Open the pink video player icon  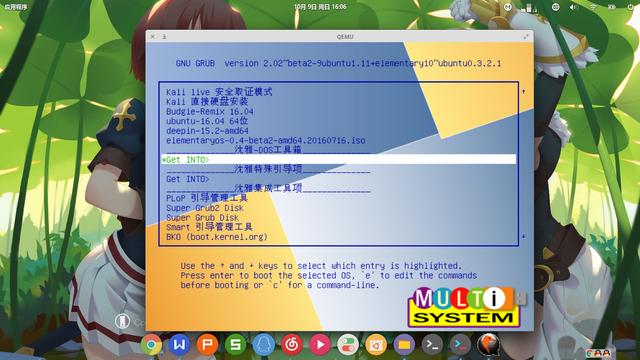[x=320, y=345]
